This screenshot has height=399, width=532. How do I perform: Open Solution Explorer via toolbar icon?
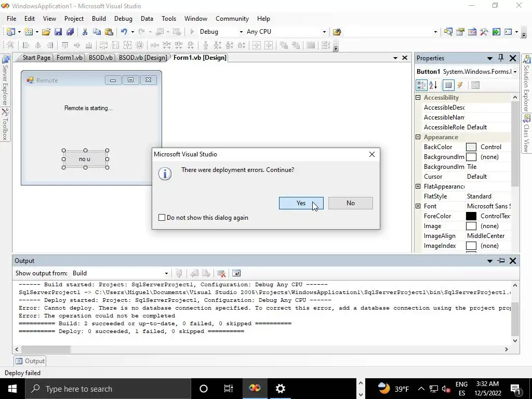(x=448, y=32)
